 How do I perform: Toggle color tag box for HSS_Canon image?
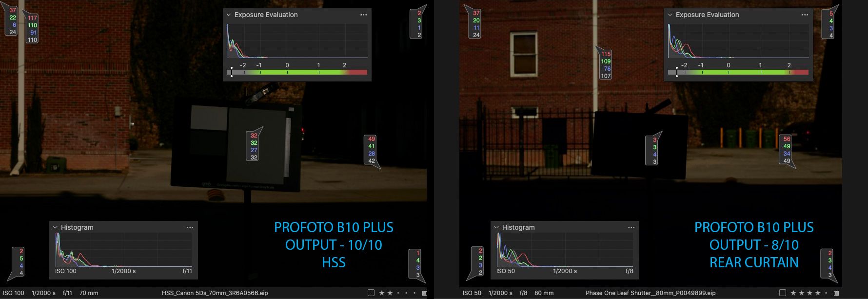[371, 293]
